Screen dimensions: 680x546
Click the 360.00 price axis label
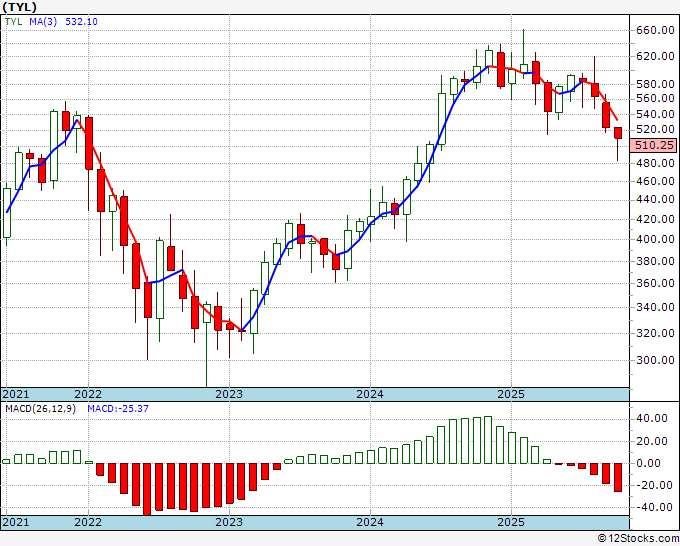pos(655,283)
